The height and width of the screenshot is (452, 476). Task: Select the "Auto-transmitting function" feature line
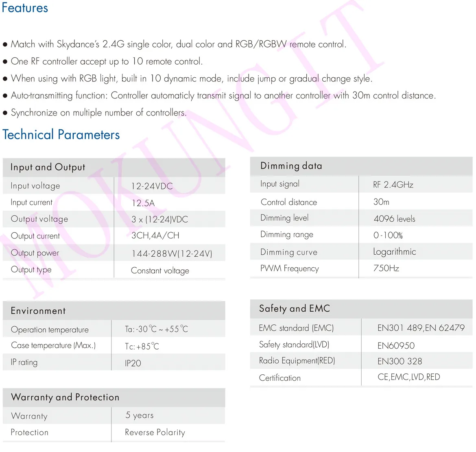click(x=219, y=96)
